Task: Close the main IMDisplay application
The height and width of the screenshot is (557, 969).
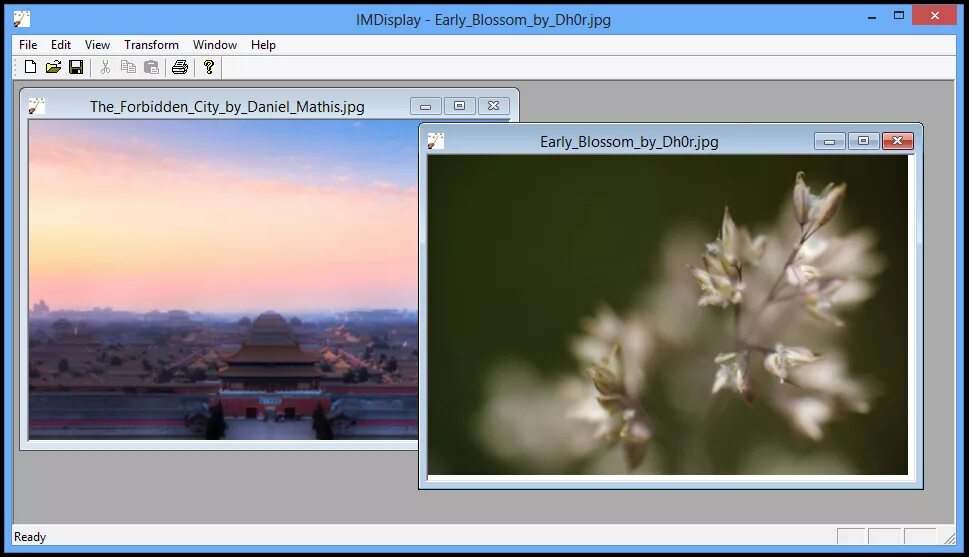Action: (x=934, y=15)
